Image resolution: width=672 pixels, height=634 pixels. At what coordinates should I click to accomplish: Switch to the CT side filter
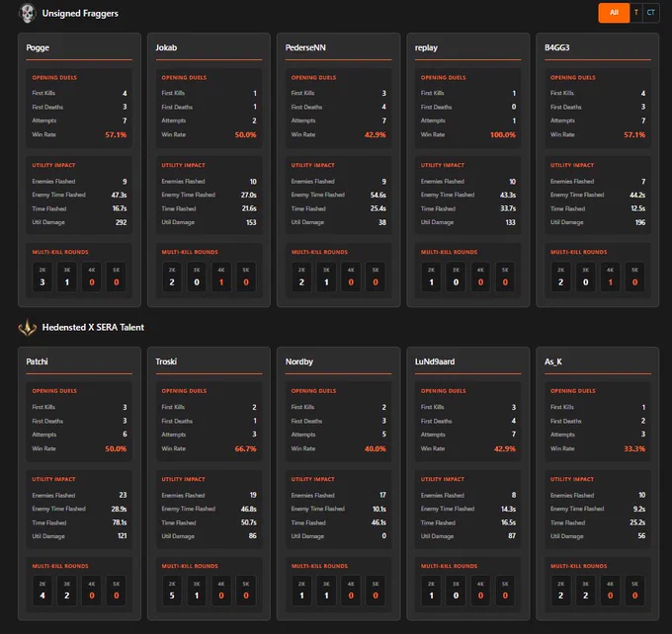click(x=650, y=13)
